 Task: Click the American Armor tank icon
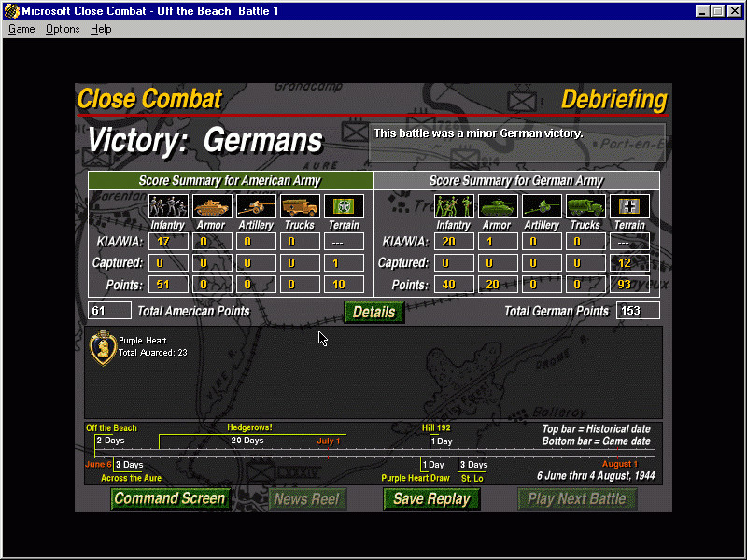coord(212,206)
